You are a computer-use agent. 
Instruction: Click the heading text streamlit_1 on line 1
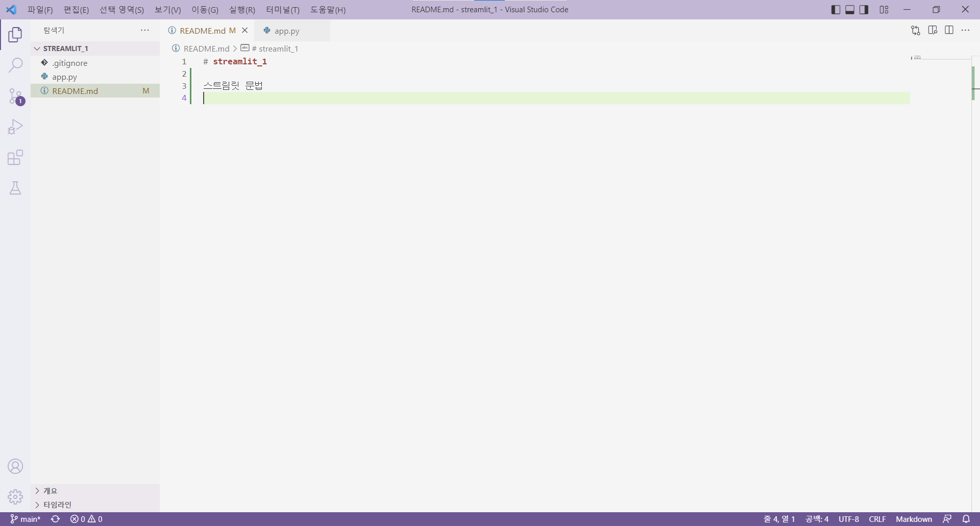tap(240, 61)
